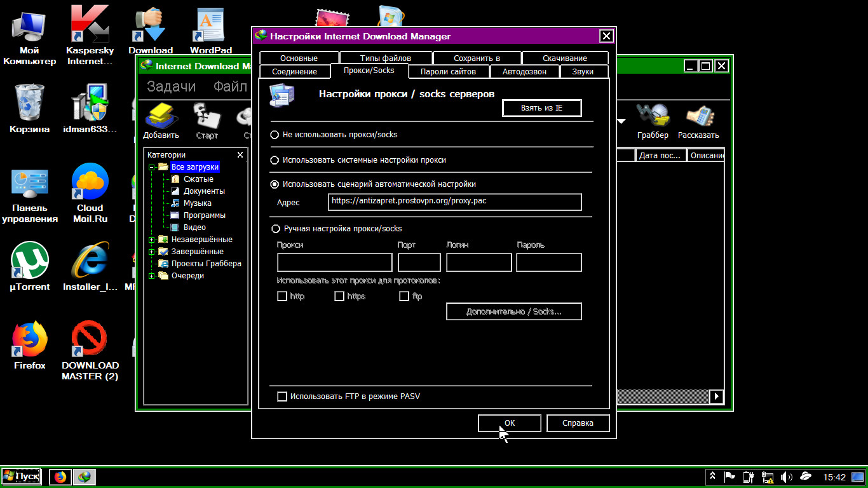Viewport: 868px width, 488px height.
Task: Expand the 'Завершённые' tree node
Action: pos(152,252)
